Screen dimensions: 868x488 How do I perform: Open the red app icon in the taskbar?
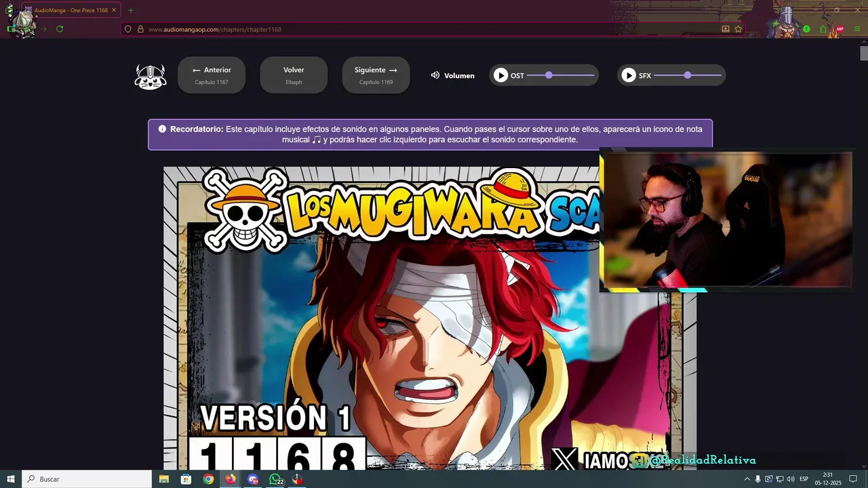(298, 479)
